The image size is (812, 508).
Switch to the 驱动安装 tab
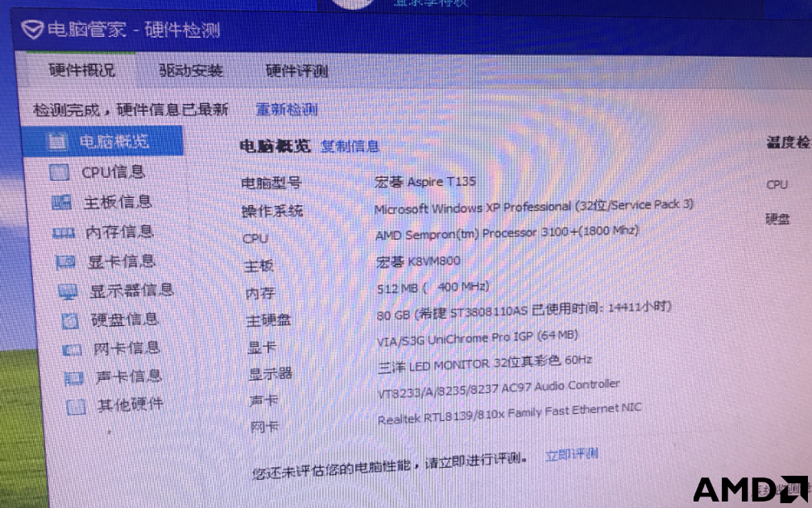(191, 70)
